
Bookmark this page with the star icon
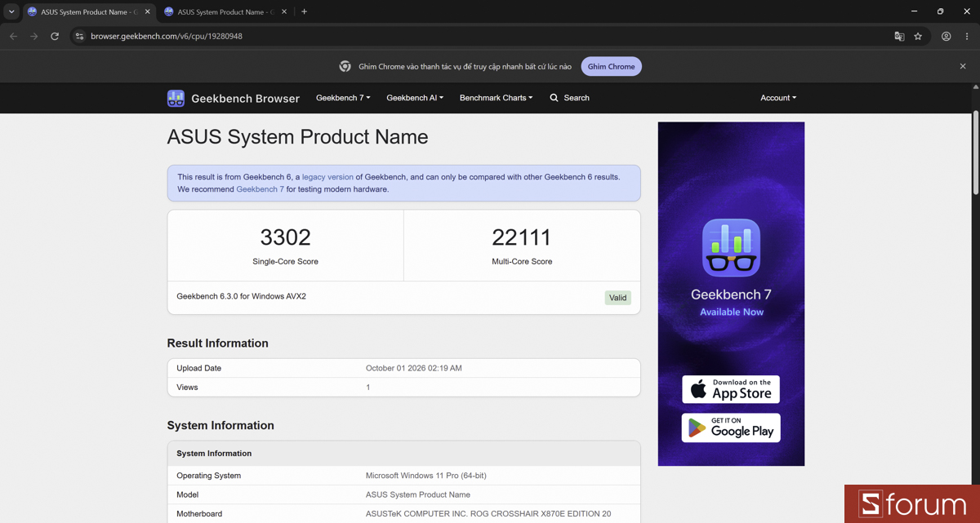(x=918, y=36)
